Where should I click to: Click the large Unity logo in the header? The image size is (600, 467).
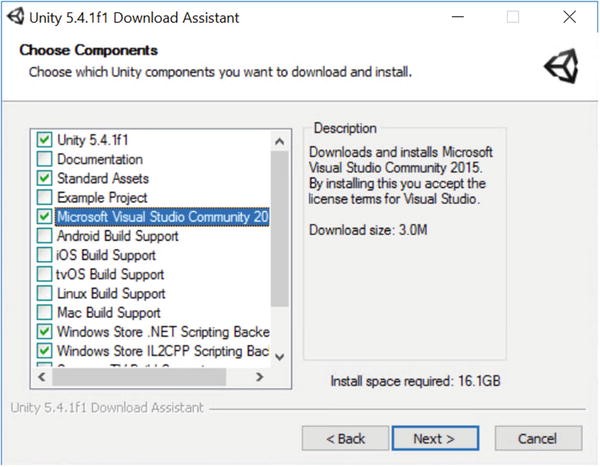(x=562, y=66)
